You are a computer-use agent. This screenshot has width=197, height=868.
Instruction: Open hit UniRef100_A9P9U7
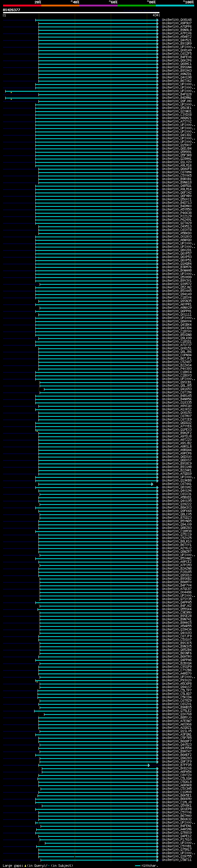[x=177, y=23]
